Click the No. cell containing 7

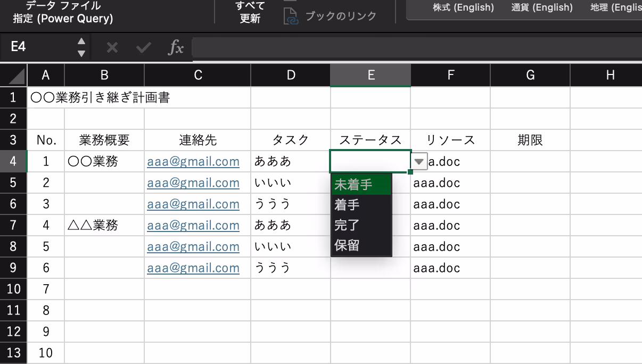pyautogui.click(x=46, y=289)
